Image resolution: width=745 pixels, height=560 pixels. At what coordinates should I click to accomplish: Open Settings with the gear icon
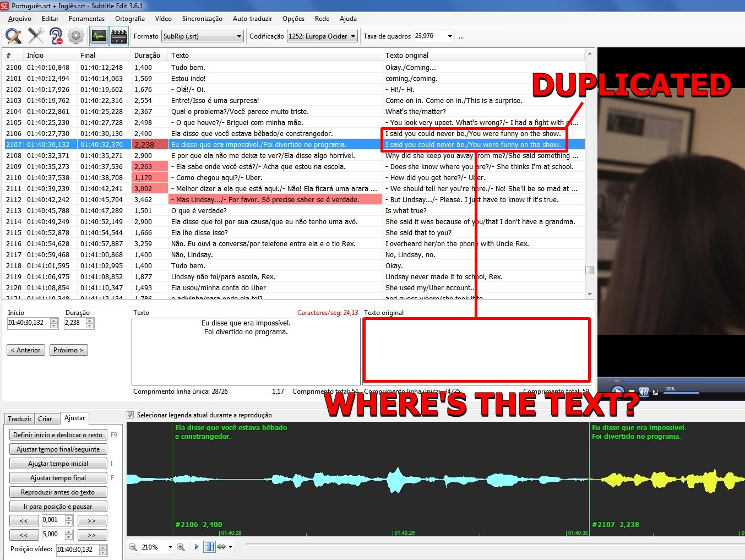pos(75,36)
